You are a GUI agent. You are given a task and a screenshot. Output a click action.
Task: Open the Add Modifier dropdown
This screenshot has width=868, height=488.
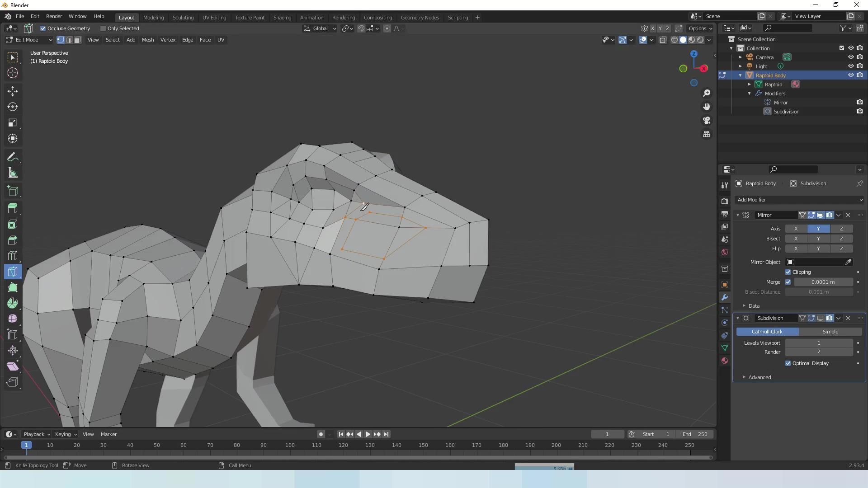799,200
